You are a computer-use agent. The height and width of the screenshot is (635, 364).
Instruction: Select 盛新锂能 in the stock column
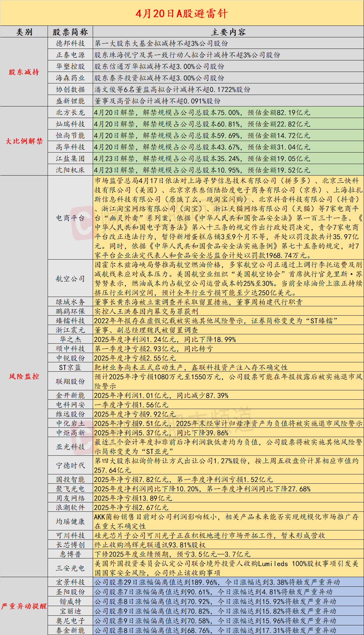click(x=70, y=101)
